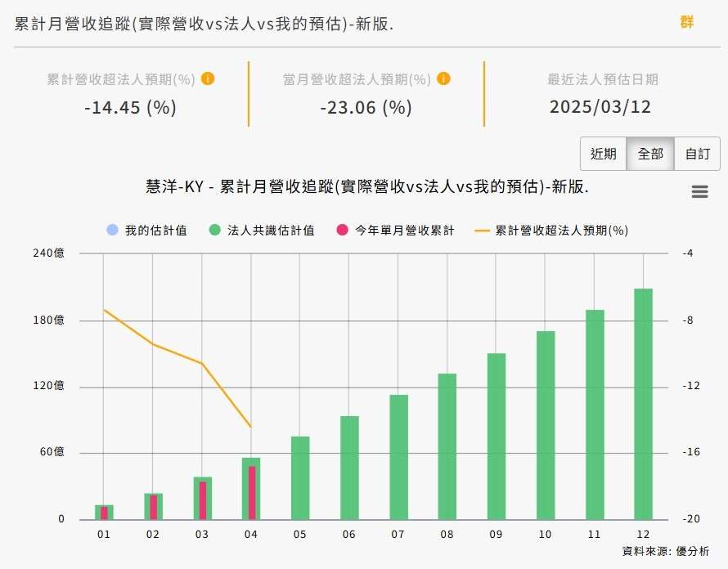Toggle 法人共識估計值 legend series
This screenshot has height=569, width=728.
coord(262,231)
